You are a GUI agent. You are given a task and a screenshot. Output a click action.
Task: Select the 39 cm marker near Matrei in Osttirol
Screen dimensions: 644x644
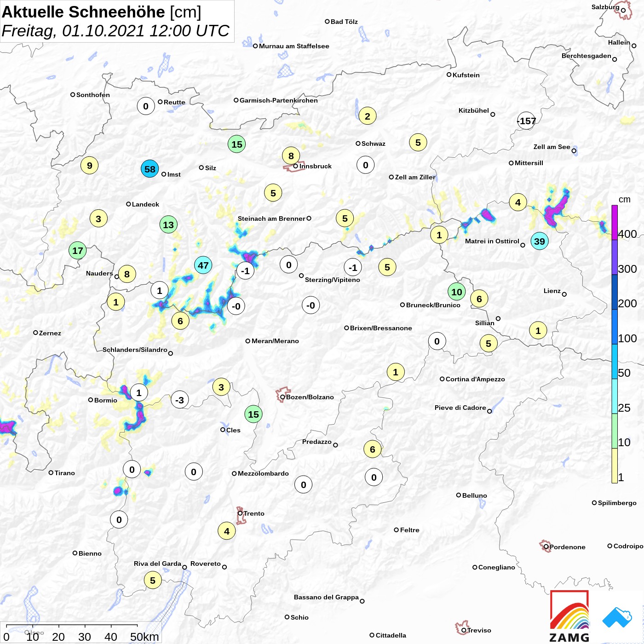[x=540, y=241]
